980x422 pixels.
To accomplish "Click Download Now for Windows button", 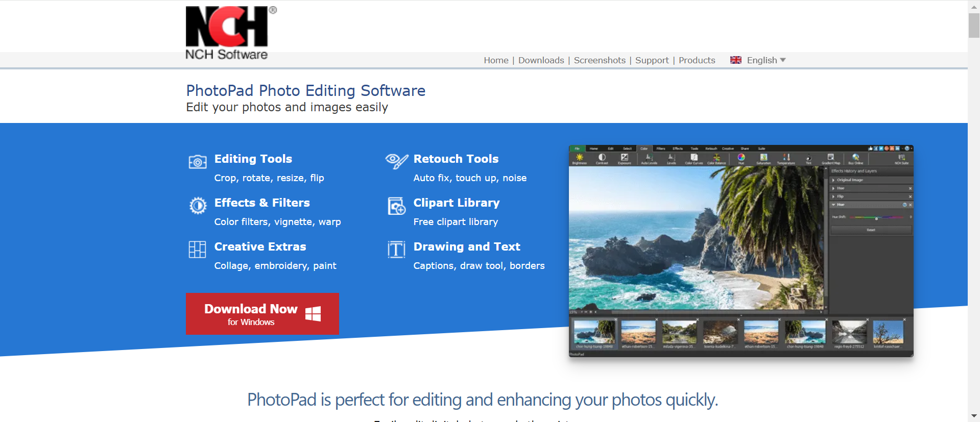I will pyautogui.click(x=262, y=314).
